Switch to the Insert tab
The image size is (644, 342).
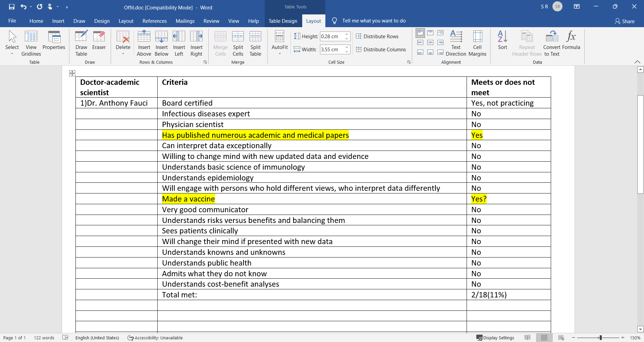click(58, 21)
